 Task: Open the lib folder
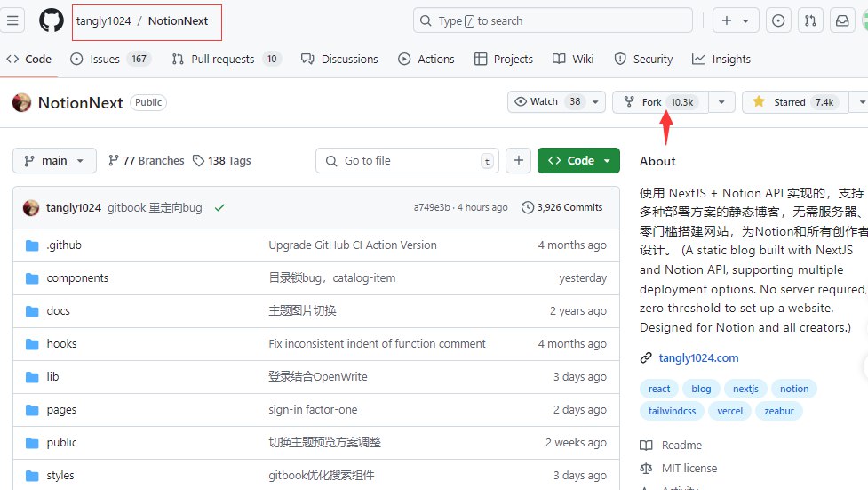coord(52,377)
